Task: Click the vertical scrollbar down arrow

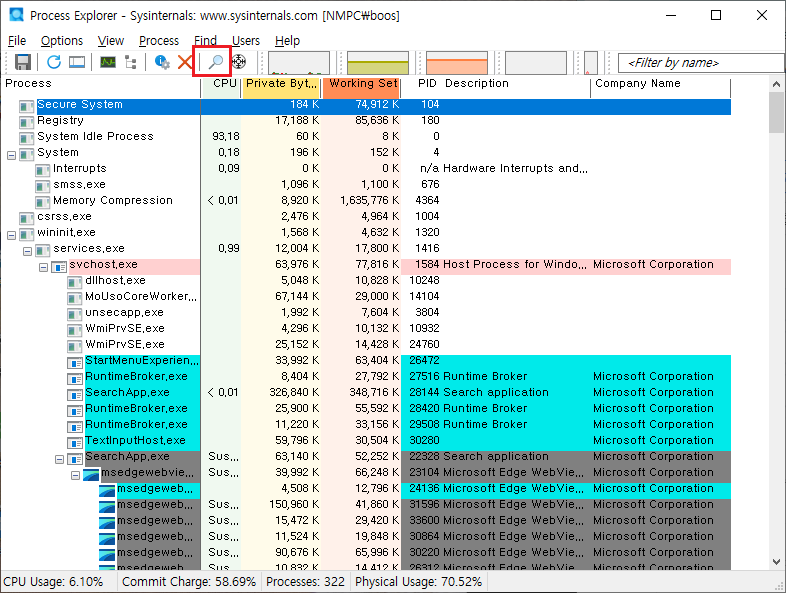Action: tap(776, 561)
